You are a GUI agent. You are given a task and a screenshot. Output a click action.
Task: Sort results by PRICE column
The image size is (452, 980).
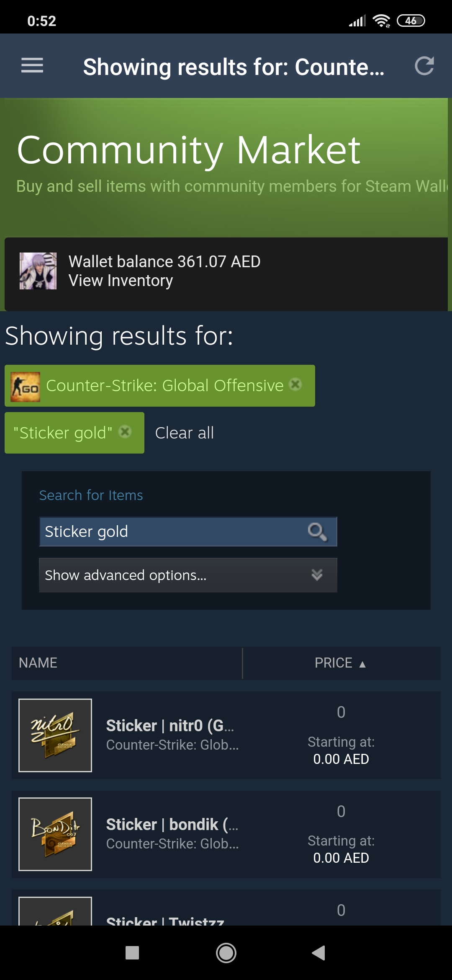[x=341, y=663]
